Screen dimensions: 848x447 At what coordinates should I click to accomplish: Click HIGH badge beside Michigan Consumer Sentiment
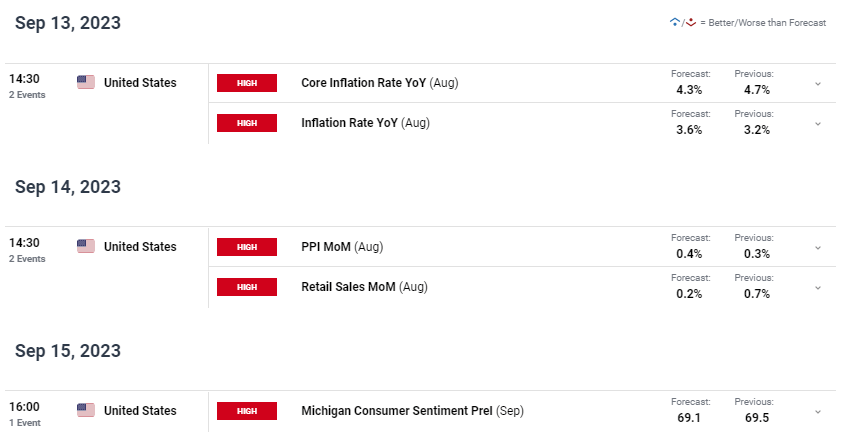pyautogui.click(x=247, y=411)
